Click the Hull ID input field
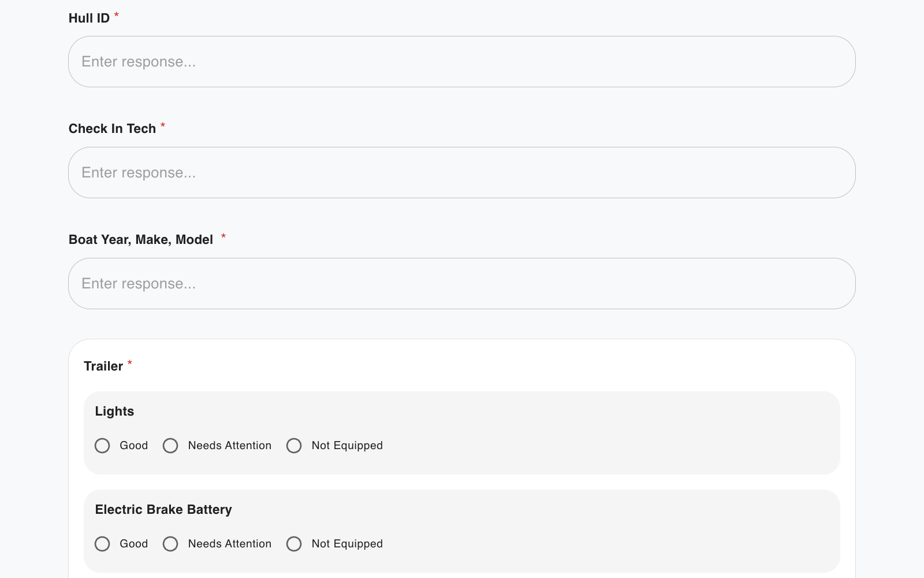This screenshot has width=924, height=578. click(x=461, y=62)
